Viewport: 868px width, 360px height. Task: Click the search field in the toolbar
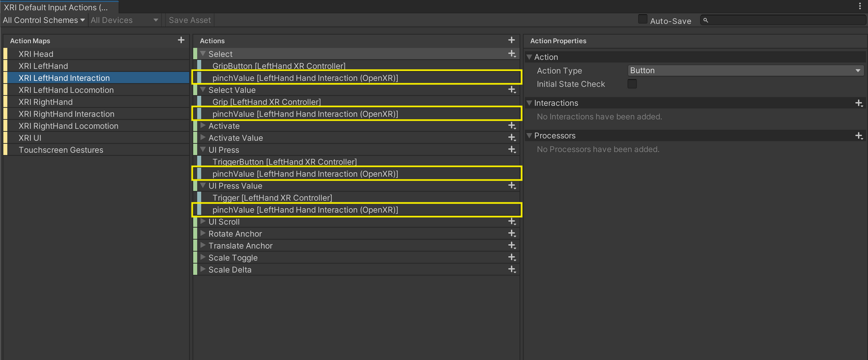[784, 20]
